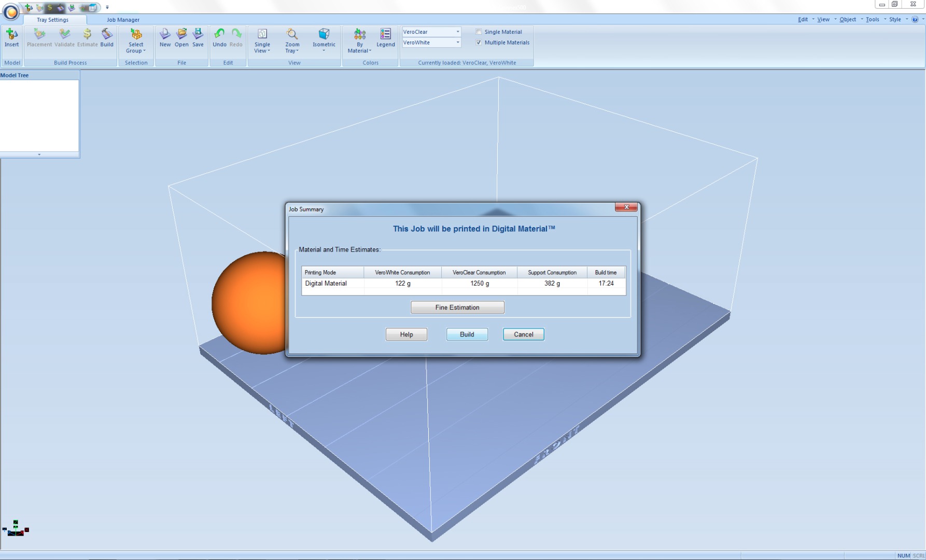Click the VeroClear Consumption column header
The image size is (926, 560).
pos(479,272)
